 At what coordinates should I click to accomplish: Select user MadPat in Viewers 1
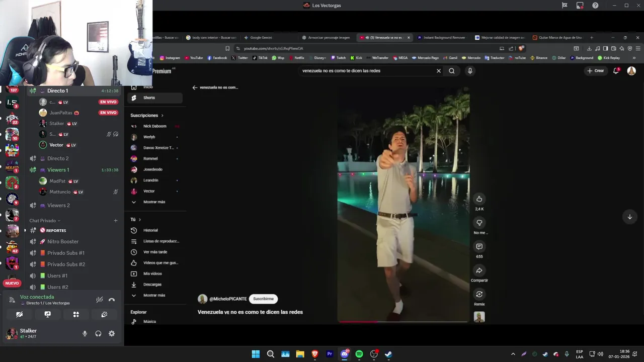pyautogui.click(x=78, y=181)
